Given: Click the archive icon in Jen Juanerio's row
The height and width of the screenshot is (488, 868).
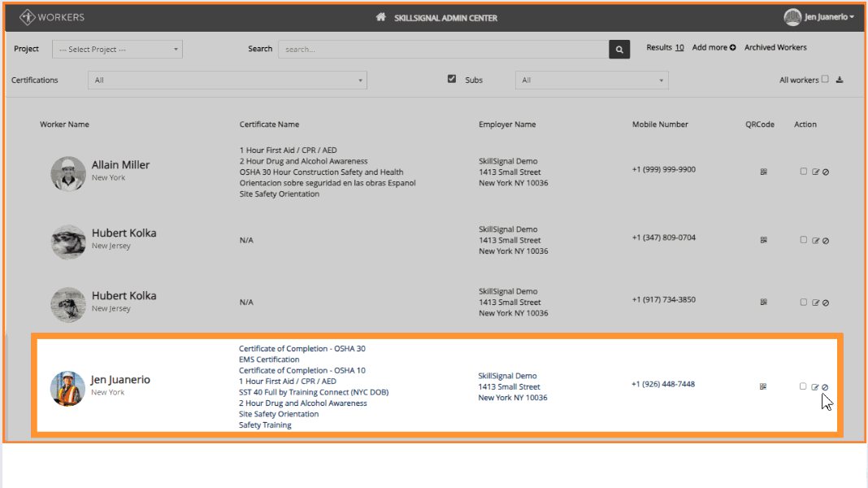Looking at the screenshot, I should (825, 387).
